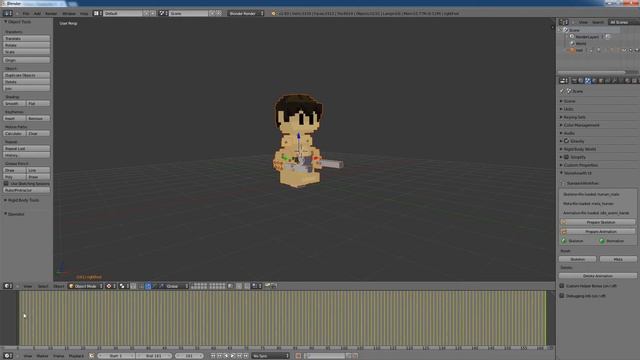Open the Window menu
Image resolution: width=640 pixels, height=360 pixels.
69,13
